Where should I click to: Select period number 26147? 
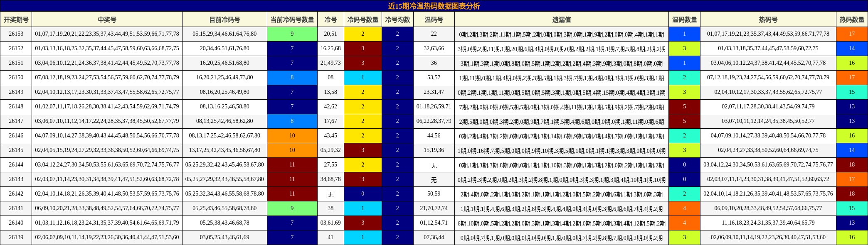[x=16, y=121]
